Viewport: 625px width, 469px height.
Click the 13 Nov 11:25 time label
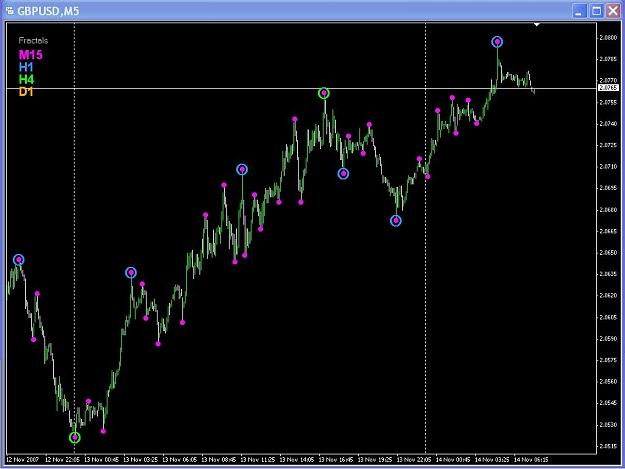pyautogui.click(x=257, y=459)
